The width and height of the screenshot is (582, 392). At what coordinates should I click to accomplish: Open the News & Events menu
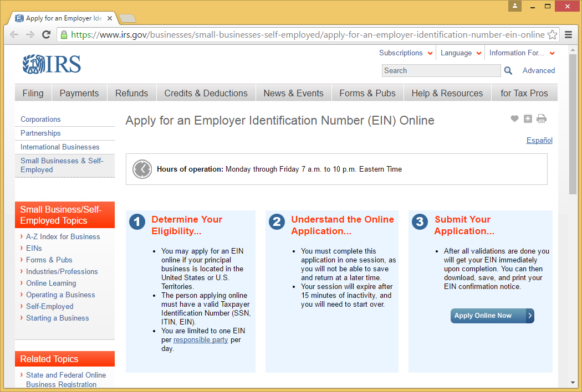[294, 93]
